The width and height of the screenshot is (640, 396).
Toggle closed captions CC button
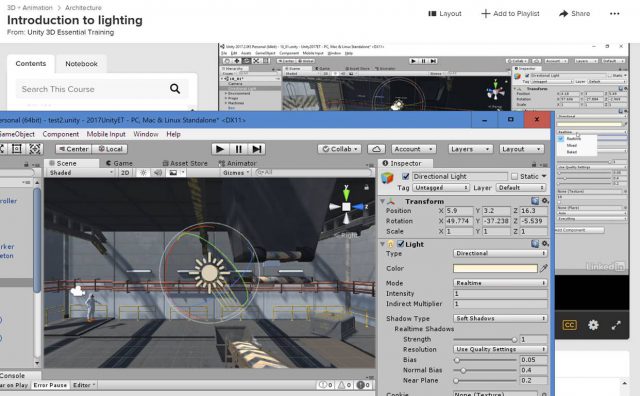pyautogui.click(x=569, y=325)
